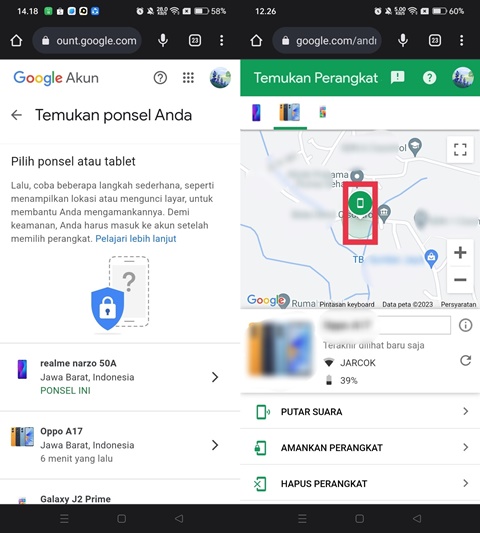Screen dimensions: 480x533
Task: Tap microphone icon in right browser toolbar
Action: [x=403, y=40]
